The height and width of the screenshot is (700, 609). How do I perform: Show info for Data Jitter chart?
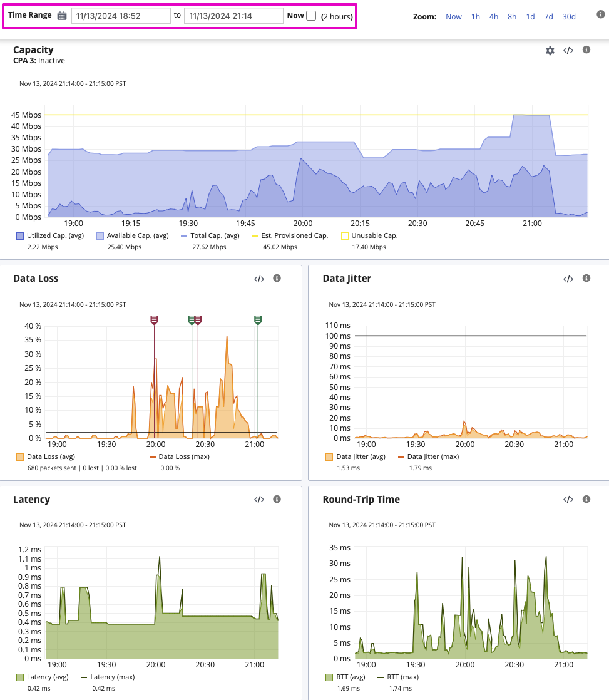point(586,278)
